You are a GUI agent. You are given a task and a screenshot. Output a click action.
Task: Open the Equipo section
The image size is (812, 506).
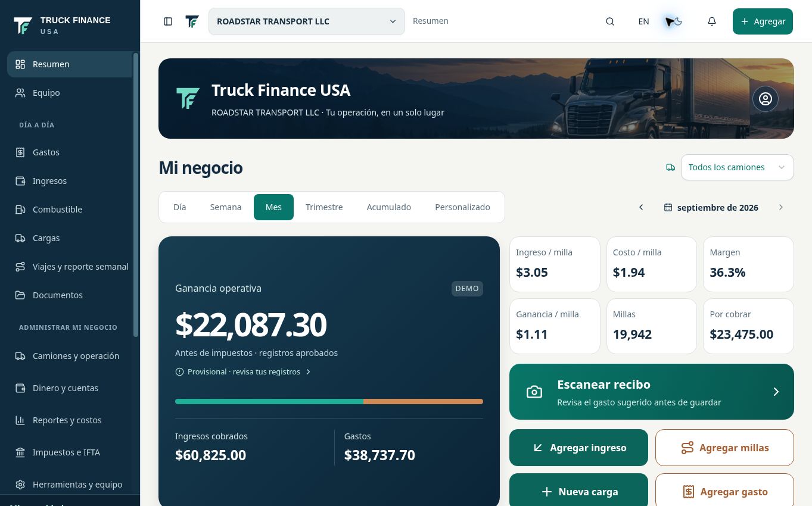click(69, 93)
